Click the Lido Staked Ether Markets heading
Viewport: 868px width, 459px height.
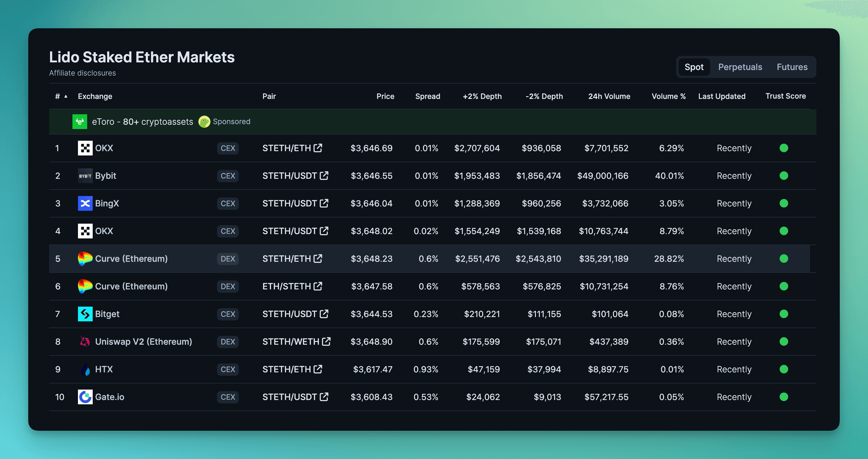(142, 57)
